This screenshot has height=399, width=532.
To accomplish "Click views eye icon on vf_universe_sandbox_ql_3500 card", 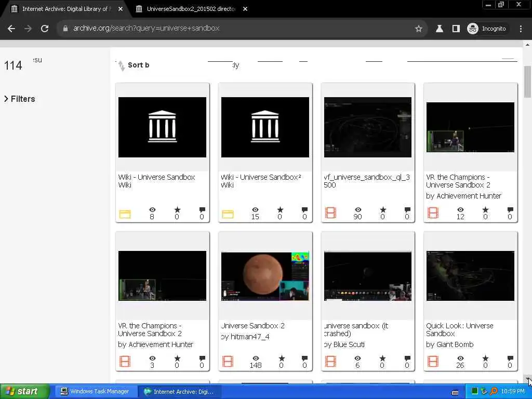I will pyautogui.click(x=358, y=210).
